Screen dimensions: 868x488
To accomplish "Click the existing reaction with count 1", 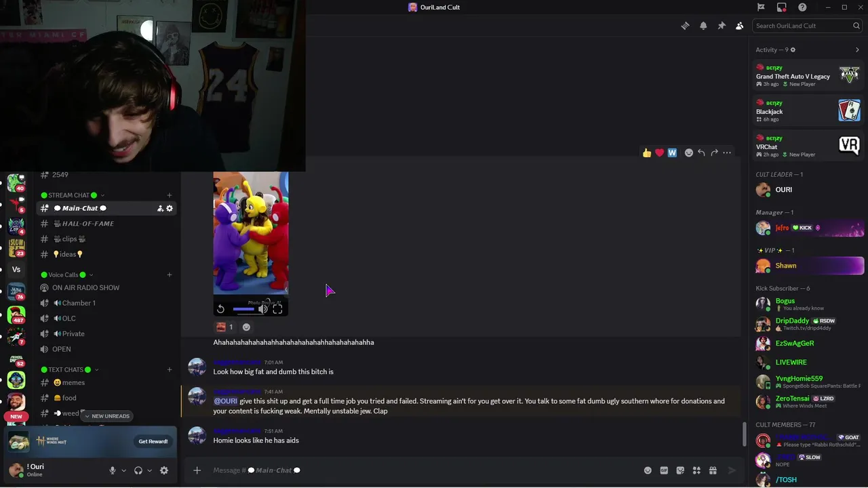I will point(224,327).
